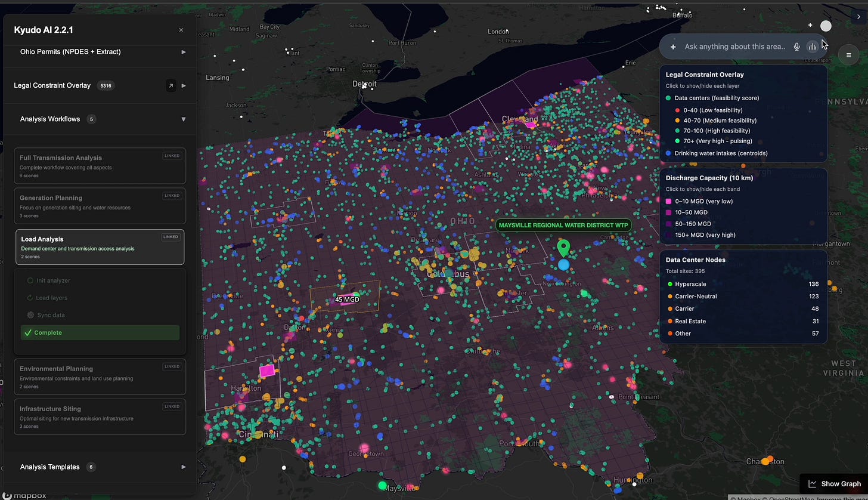This screenshot has height=500, width=868.
Task: Click the 5316 count badge
Action: click(106, 86)
